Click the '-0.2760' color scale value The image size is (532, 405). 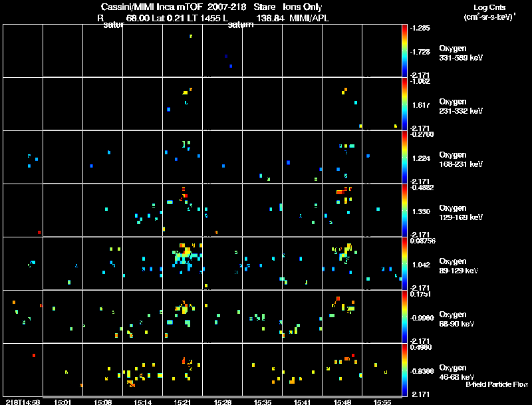pos(422,134)
